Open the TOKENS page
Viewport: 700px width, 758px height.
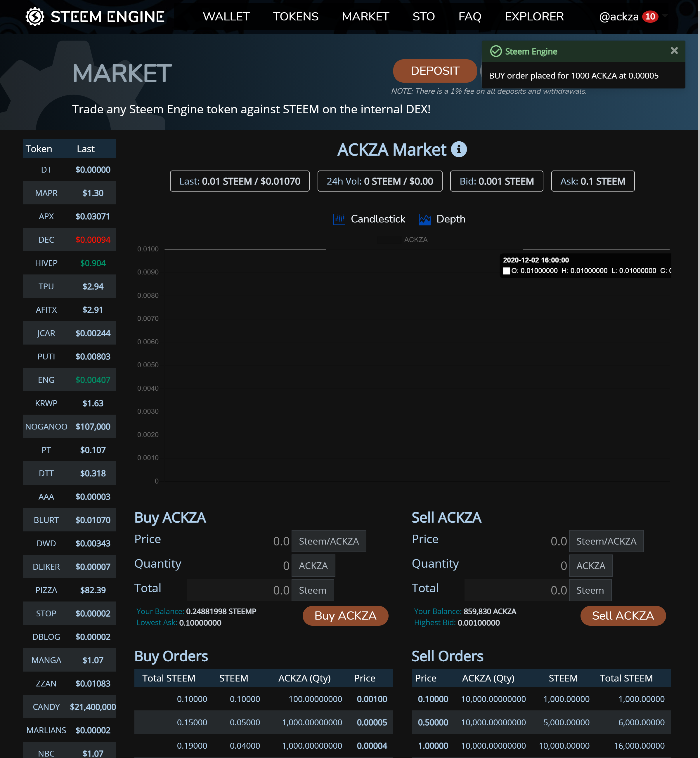296,17
